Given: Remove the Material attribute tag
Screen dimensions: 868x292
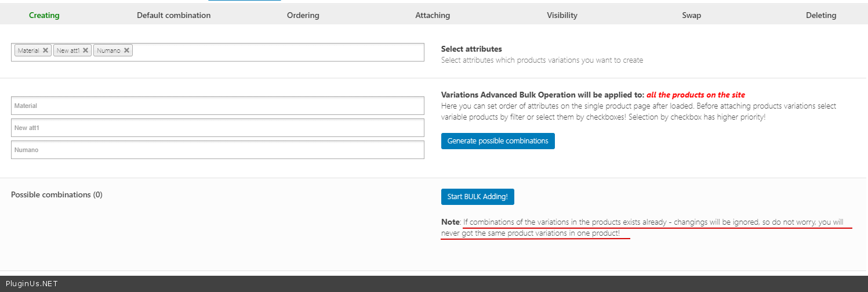Looking at the screenshot, I should (46, 51).
